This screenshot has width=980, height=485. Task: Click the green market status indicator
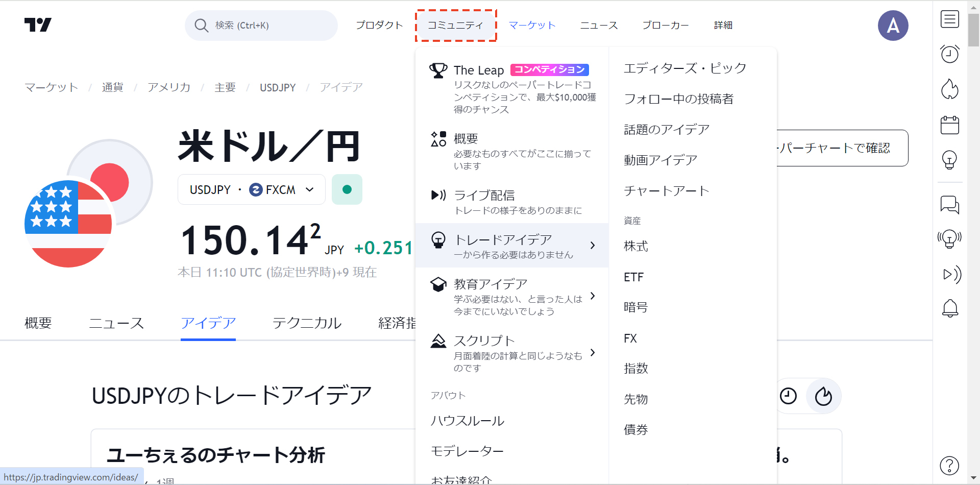[347, 189]
